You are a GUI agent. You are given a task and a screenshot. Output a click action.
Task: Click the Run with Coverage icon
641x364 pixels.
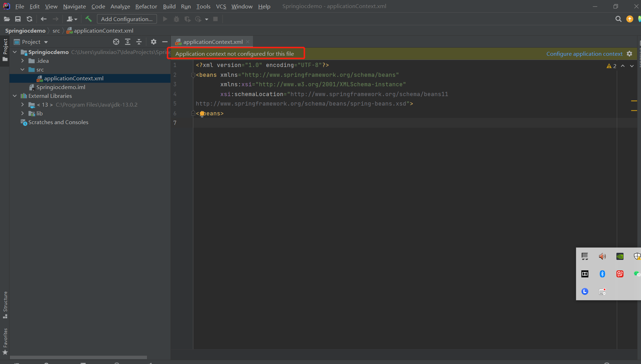[x=188, y=19]
